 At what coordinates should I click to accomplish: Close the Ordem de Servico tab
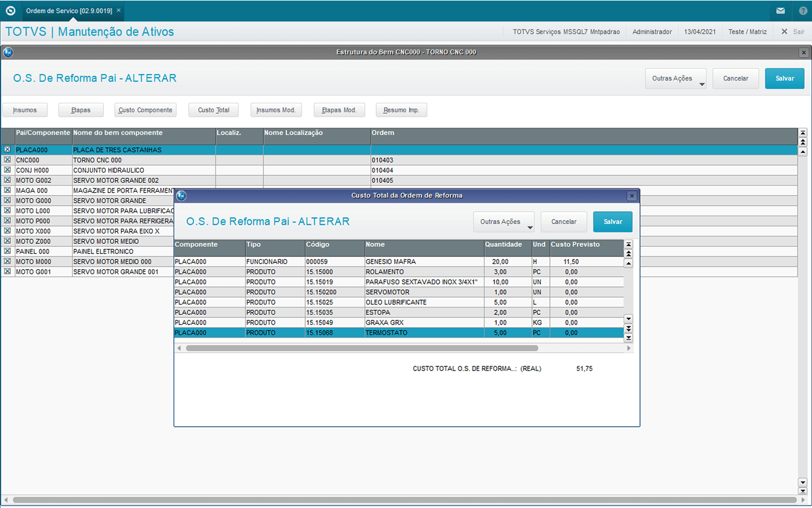tap(118, 11)
